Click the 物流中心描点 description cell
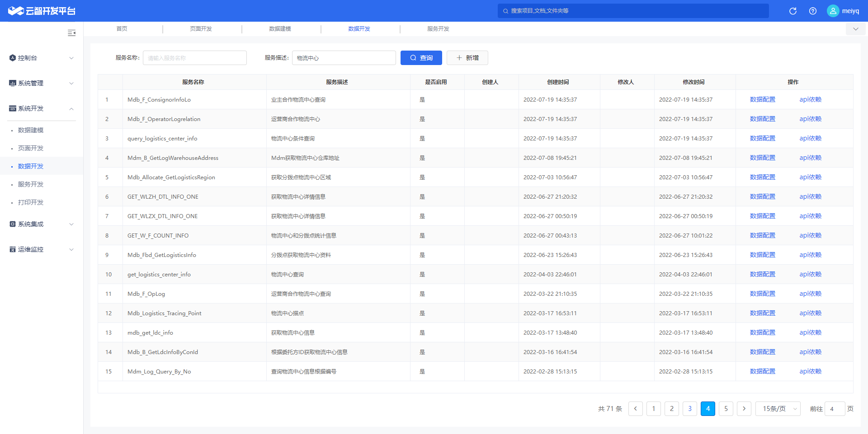The height and width of the screenshot is (434, 868). pyautogui.click(x=338, y=313)
